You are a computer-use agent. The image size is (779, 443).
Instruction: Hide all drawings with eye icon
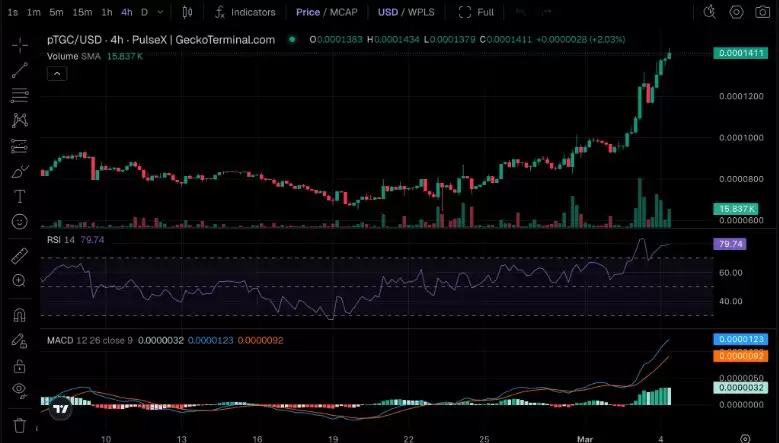pos(19,389)
